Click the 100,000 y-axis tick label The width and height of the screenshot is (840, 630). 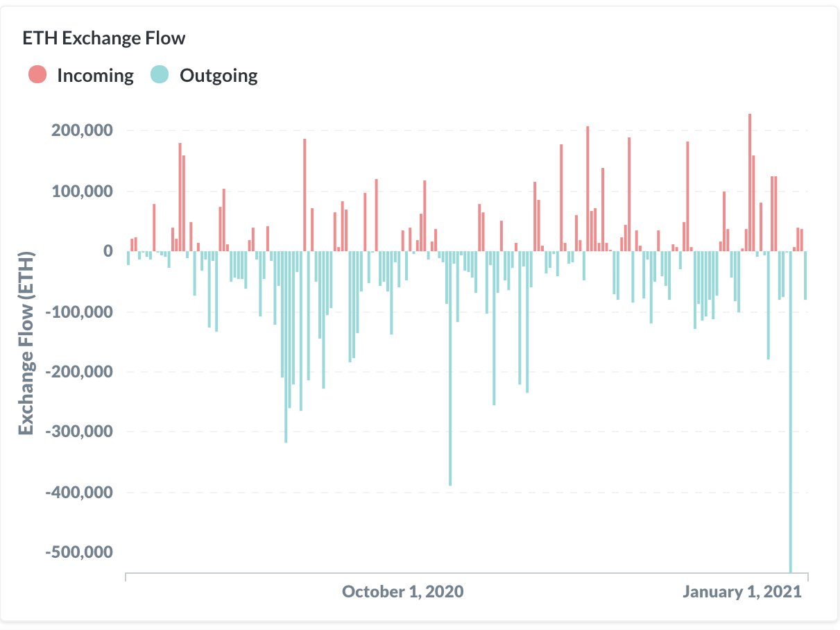[x=82, y=191]
